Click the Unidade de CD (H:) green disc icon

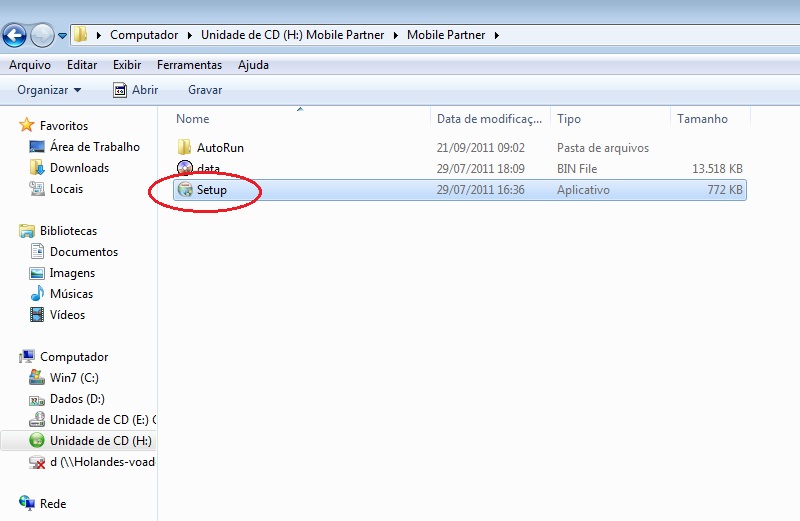37,440
